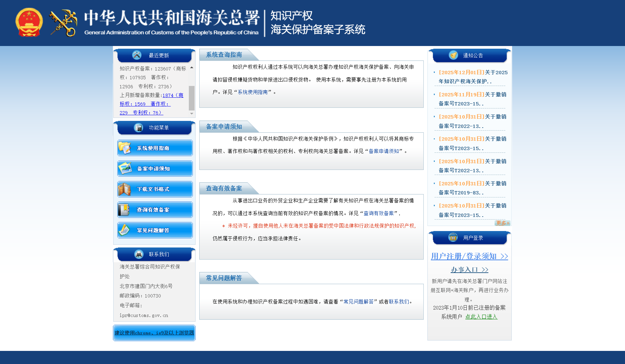This screenshot has width=625, height=364.
Task: Click the down arrow in 最近更新 scrollbar
Action: pyautogui.click(x=192, y=113)
